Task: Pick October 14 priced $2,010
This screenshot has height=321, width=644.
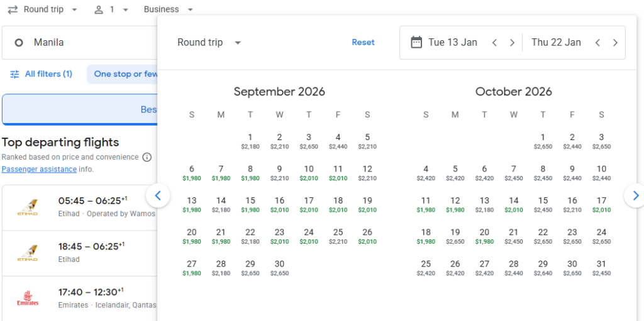Action: (514, 204)
